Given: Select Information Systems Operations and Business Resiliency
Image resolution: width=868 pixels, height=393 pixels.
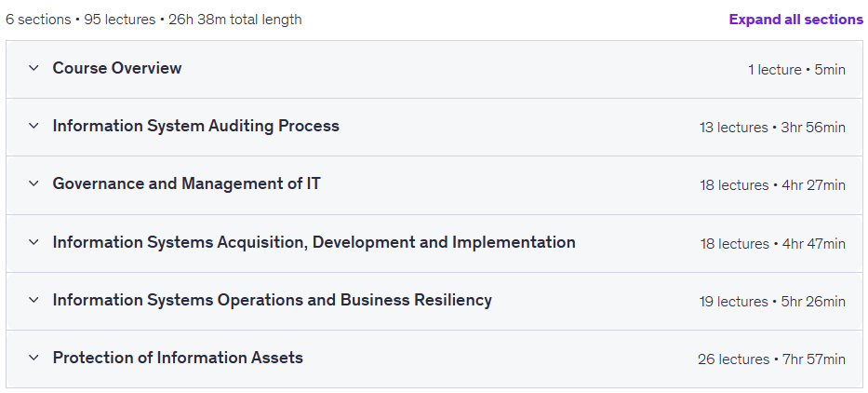Looking at the screenshot, I should tap(272, 300).
